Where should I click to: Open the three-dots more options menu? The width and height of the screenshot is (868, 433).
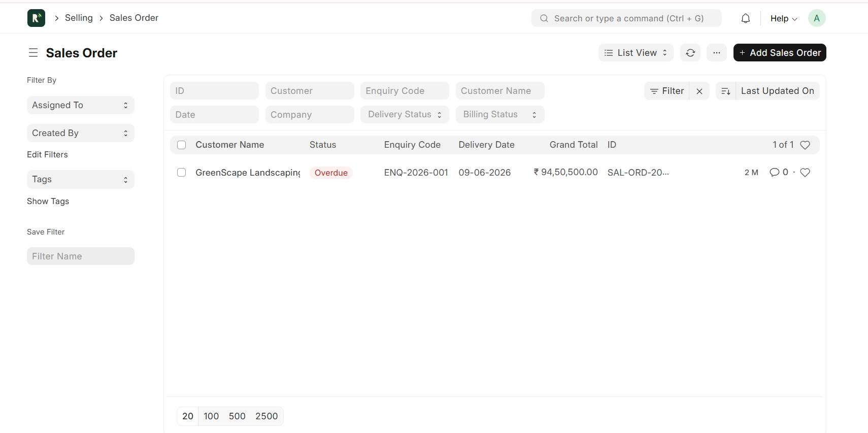point(716,53)
